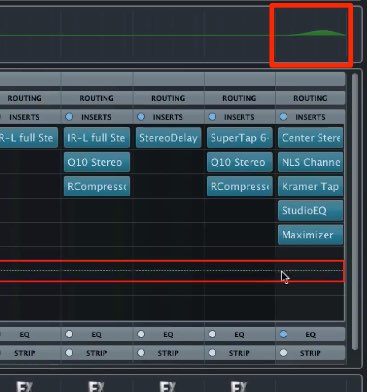Select the FX icon below StereoDelay channel
Viewport: 367px width, 392px height.
(x=168, y=387)
